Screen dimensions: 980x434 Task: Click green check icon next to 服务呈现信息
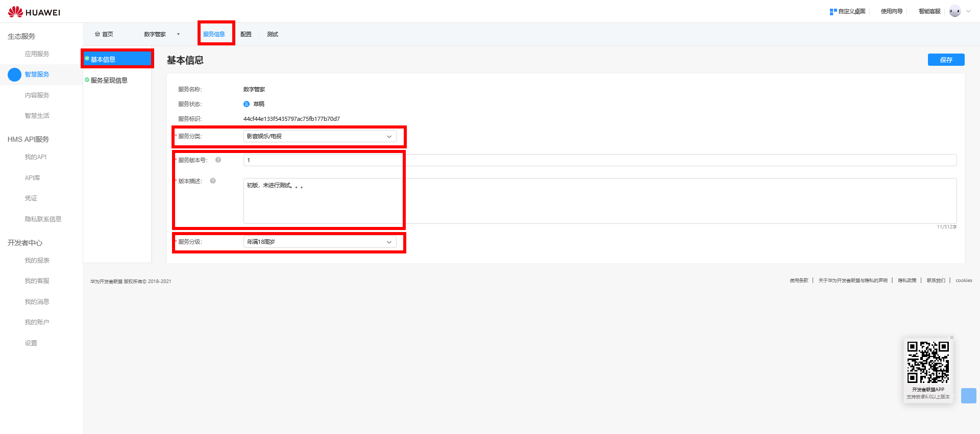[87, 80]
